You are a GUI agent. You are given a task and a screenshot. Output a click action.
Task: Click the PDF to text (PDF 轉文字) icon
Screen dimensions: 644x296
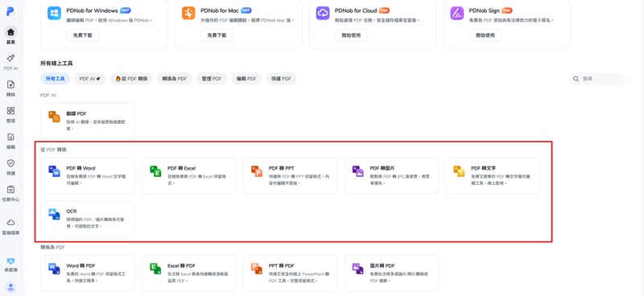(459, 171)
